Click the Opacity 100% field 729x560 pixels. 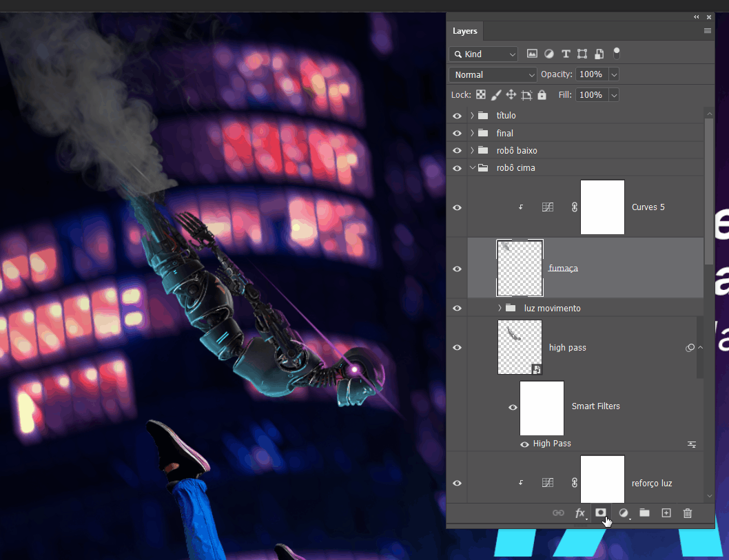point(592,74)
